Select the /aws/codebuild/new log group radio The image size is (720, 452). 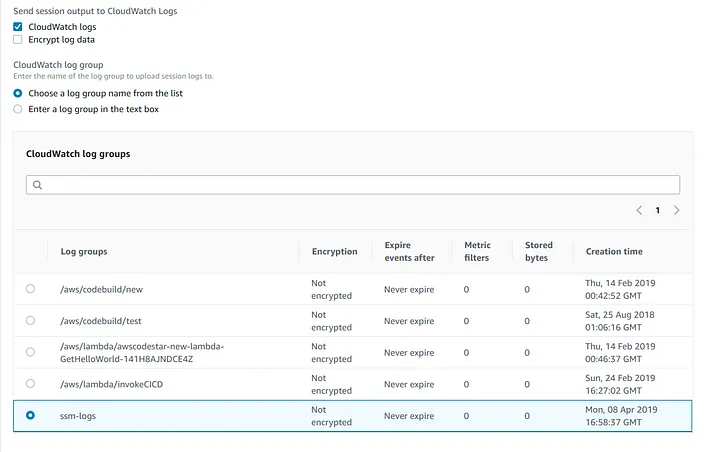(30, 289)
